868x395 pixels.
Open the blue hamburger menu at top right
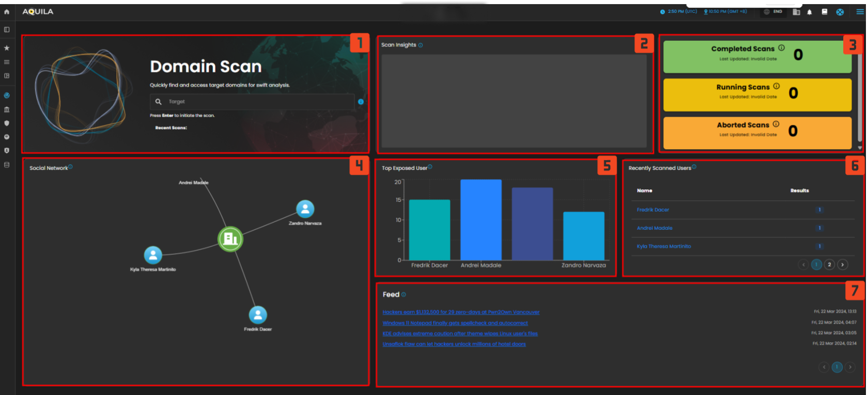pyautogui.click(x=860, y=12)
